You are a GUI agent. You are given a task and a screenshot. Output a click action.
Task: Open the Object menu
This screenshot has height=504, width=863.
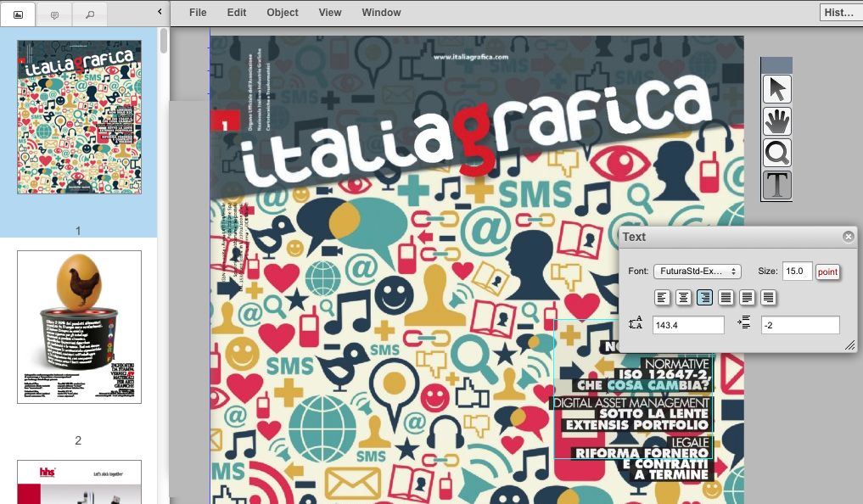(x=283, y=12)
